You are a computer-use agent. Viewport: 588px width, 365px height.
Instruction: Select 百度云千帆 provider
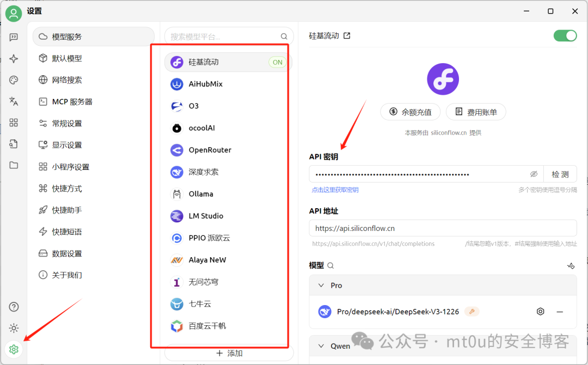pyautogui.click(x=228, y=326)
